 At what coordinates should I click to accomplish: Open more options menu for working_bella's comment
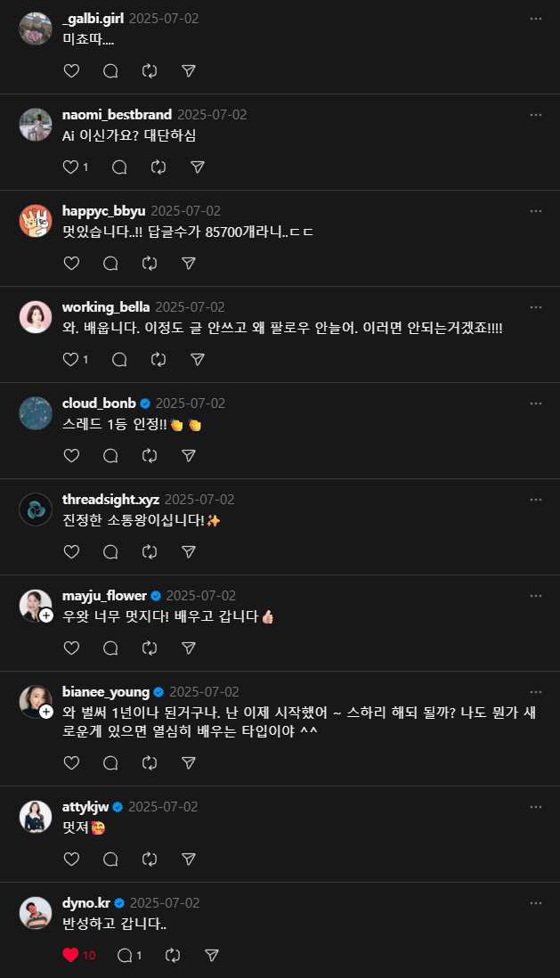tap(536, 307)
